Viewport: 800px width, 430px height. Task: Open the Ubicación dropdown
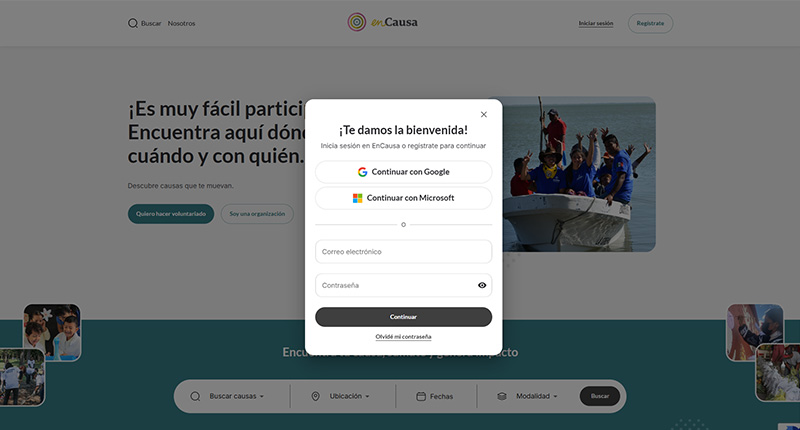[x=349, y=396]
